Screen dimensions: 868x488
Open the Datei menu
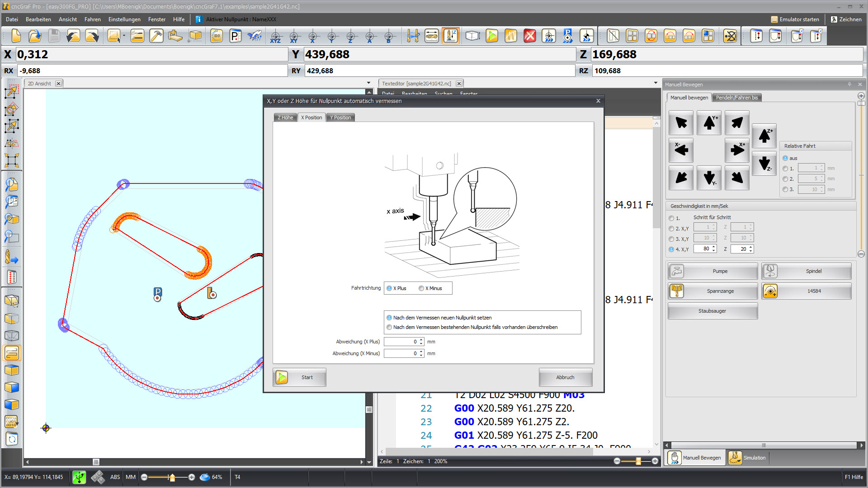[12, 19]
